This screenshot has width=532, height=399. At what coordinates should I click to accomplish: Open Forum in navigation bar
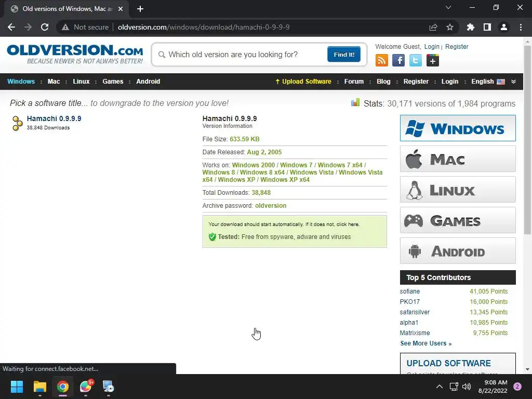coord(354,82)
